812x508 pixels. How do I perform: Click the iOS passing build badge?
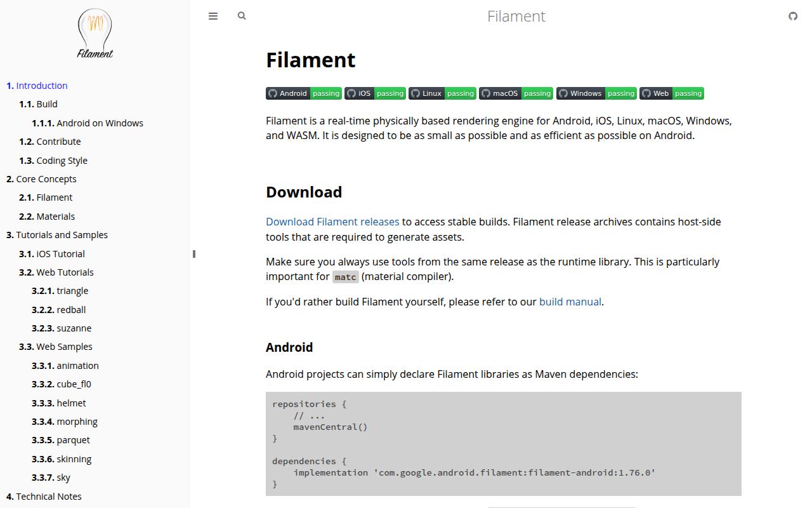tap(375, 93)
